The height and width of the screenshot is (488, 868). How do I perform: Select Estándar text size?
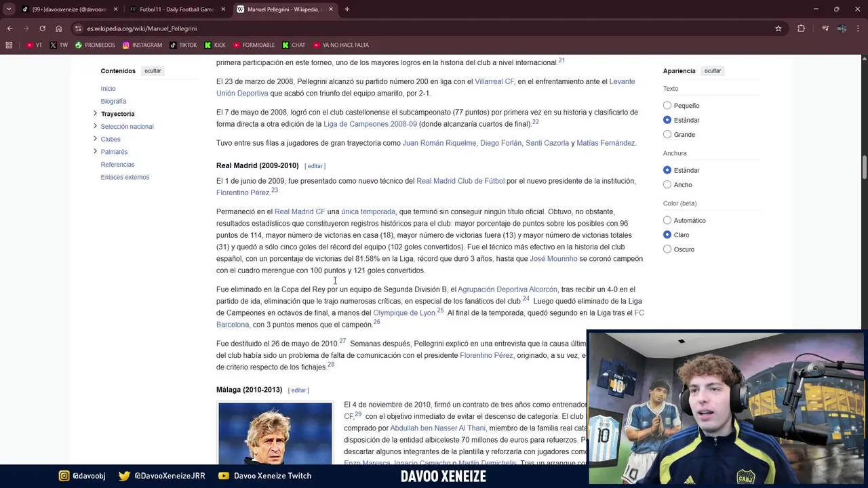[667, 120]
